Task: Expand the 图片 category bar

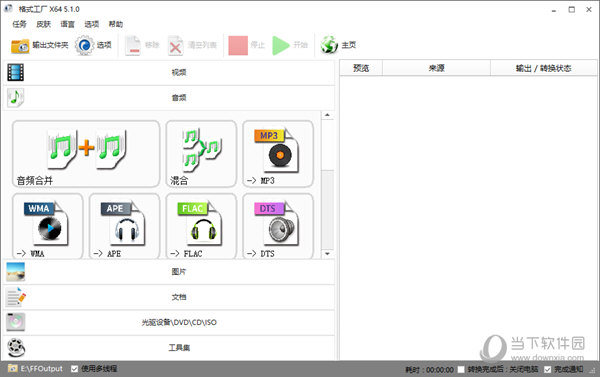Action: point(169,272)
